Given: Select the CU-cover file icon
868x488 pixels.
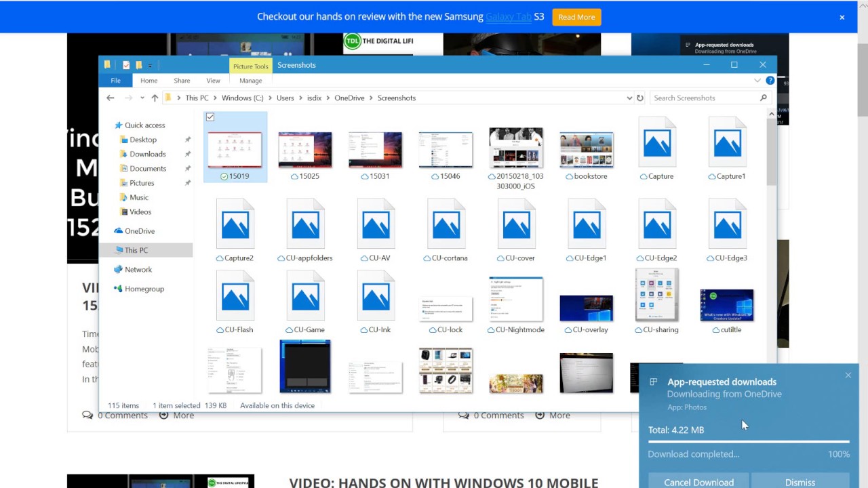Looking at the screenshot, I should click(516, 224).
